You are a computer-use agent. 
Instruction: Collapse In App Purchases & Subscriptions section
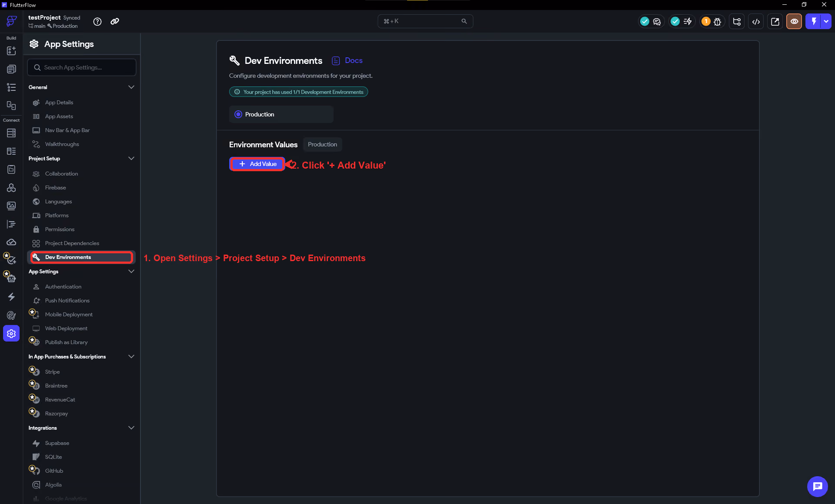coord(131,357)
